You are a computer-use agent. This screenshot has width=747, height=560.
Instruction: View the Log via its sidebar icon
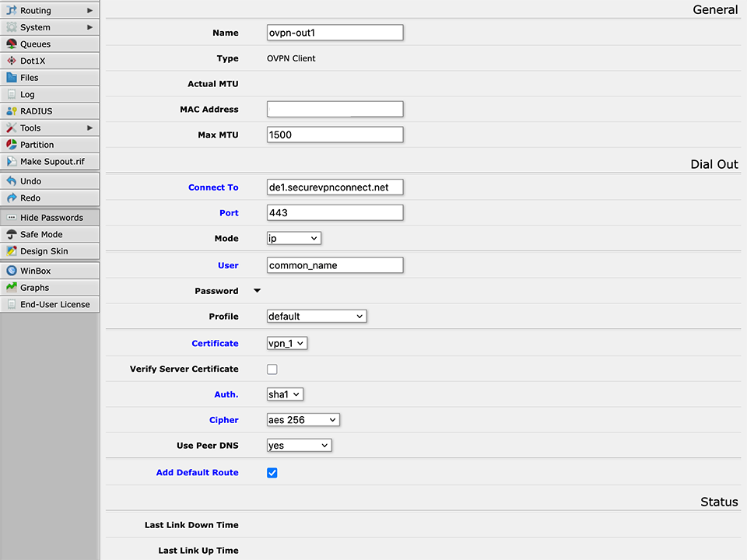pos(11,93)
